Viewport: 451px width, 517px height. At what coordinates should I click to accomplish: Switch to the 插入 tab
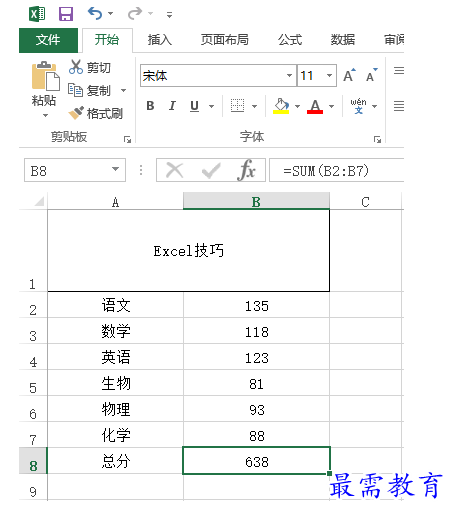[160, 40]
